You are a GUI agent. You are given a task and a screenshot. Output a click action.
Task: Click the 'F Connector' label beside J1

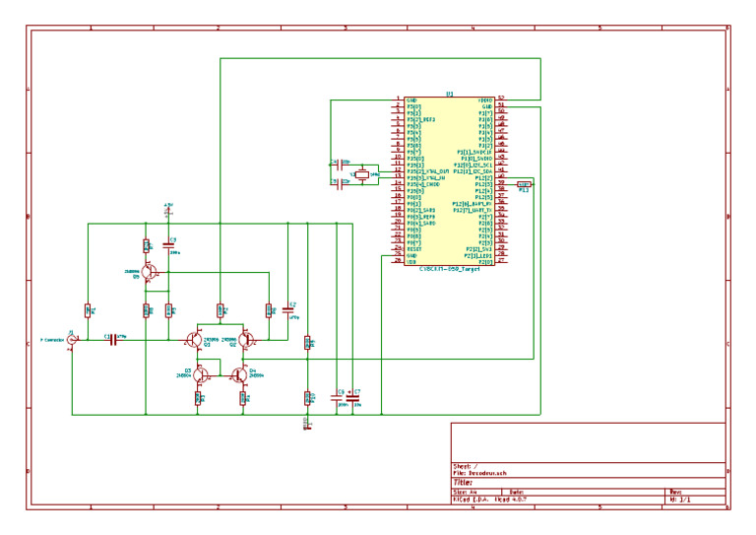click(52, 340)
